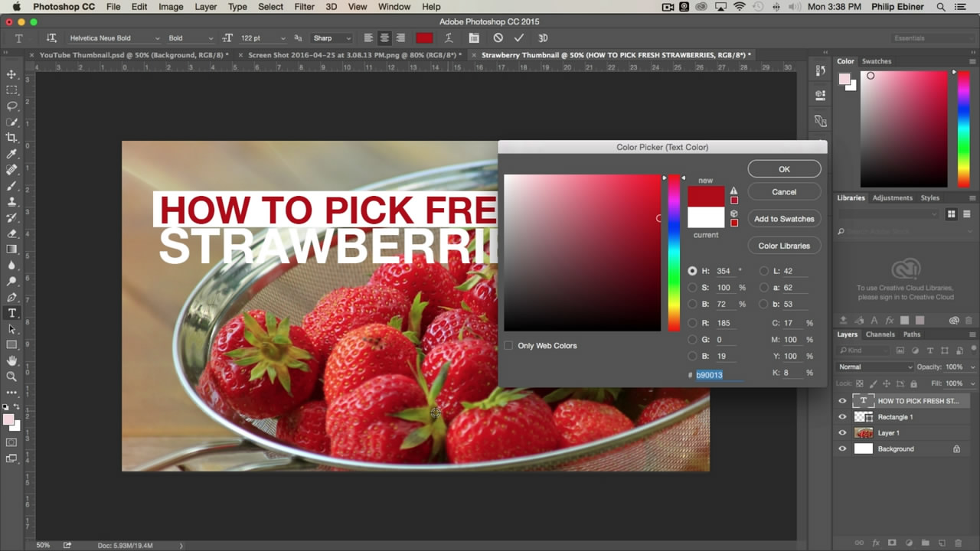Select the Rectangular Marquee tool
Image resolution: width=980 pixels, height=551 pixels.
11,90
